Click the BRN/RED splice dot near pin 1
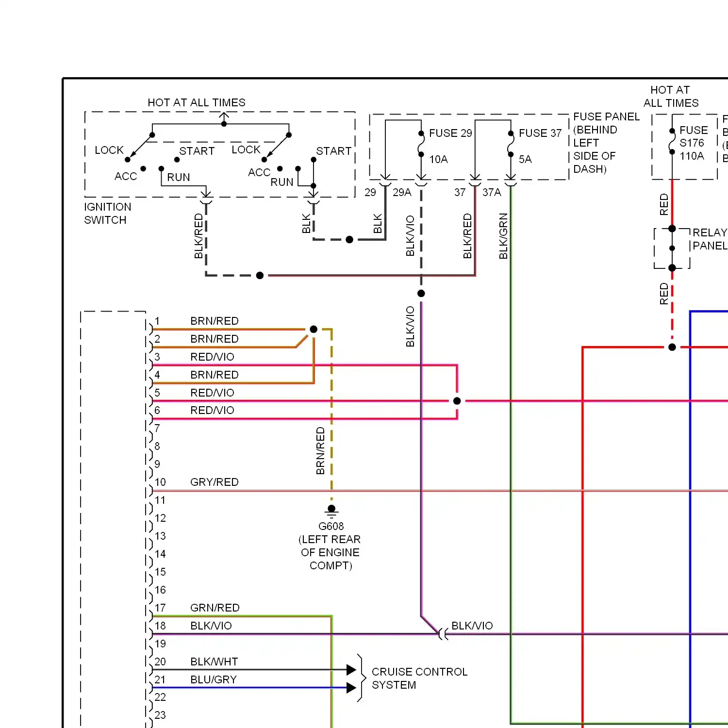 (x=314, y=329)
